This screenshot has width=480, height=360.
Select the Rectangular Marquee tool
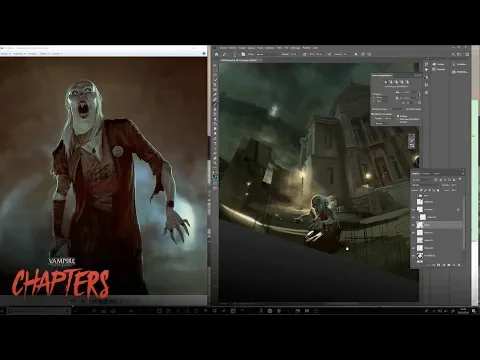[x=215, y=70]
